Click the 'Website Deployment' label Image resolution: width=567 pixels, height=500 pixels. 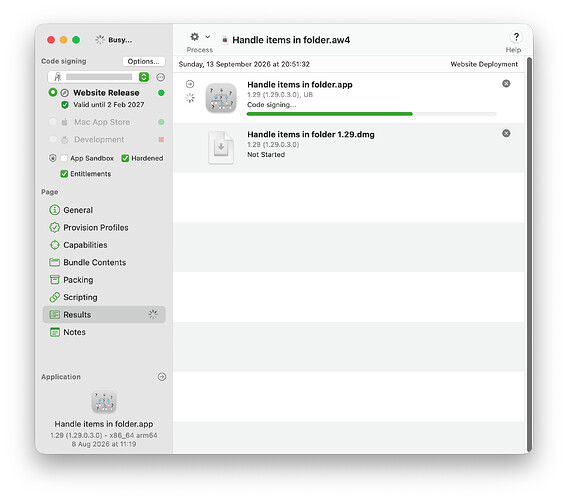[x=484, y=64]
